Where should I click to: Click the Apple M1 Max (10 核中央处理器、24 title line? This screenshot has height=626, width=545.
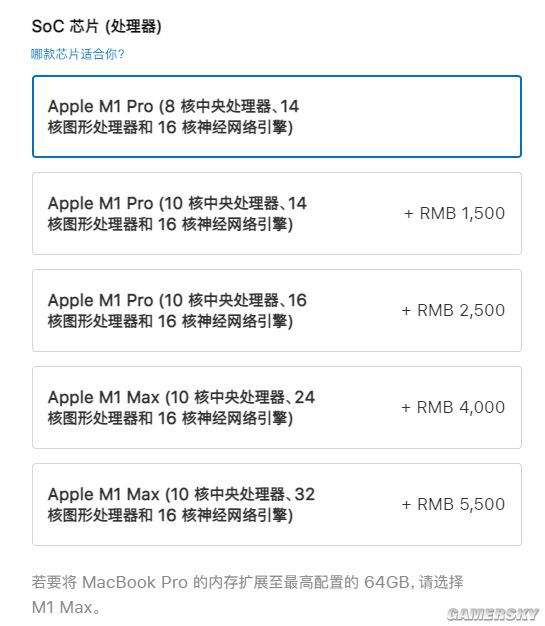(x=181, y=397)
